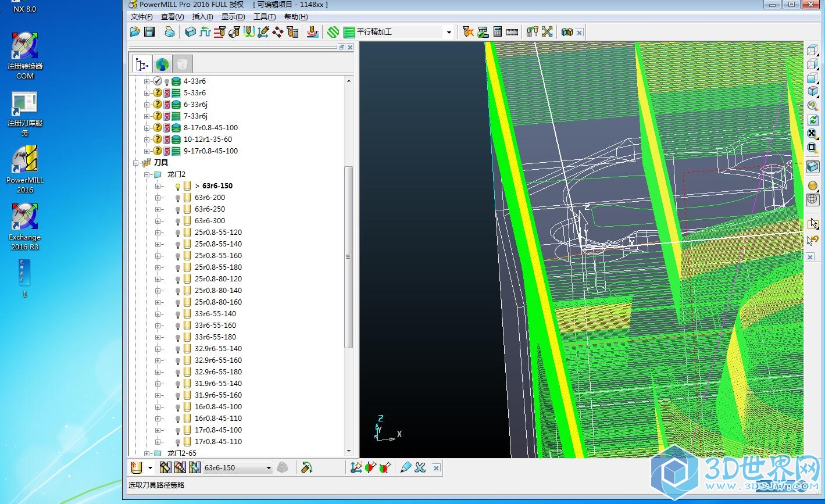
Task: Click the refresh view green arrows icon
Action: click(x=812, y=120)
